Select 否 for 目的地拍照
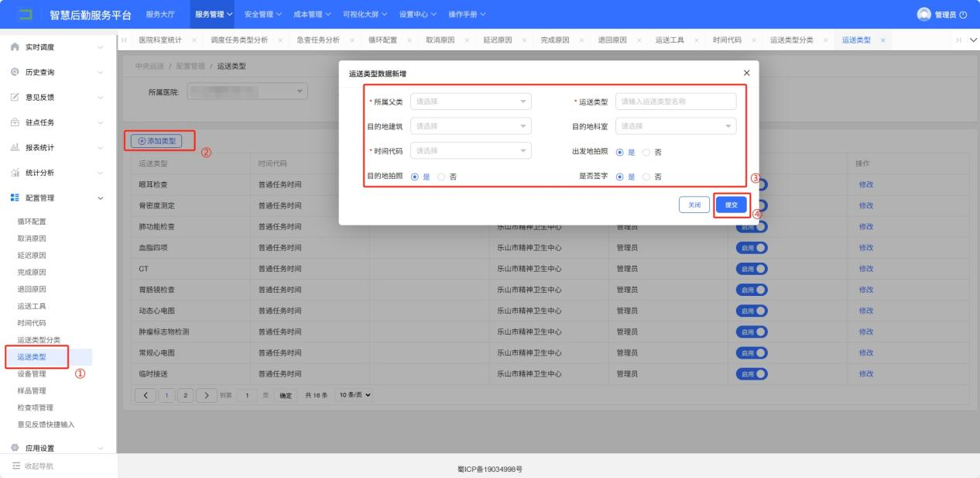The width and height of the screenshot is (980, 478). [442, 177]
